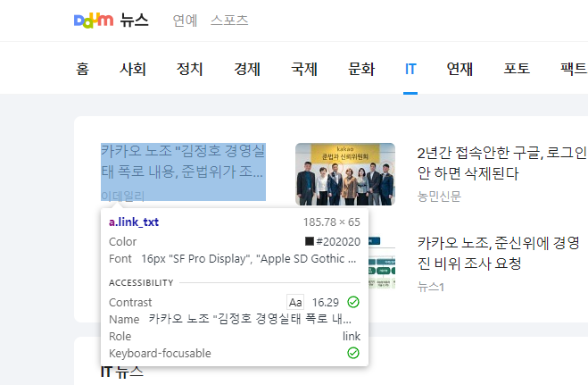Go to 스포츠 section
This screenshot has height=385, width=588.
click(229, 21)
